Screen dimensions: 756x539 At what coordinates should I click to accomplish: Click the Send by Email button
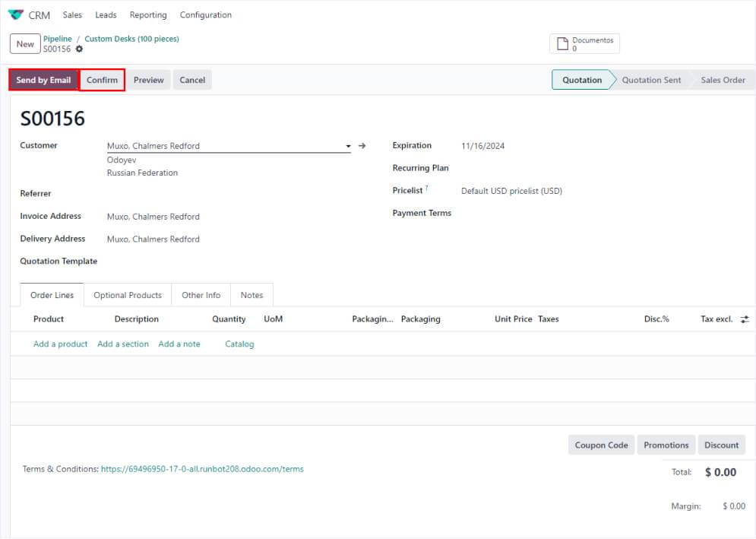pyautogui.click(x=43, y=80)
